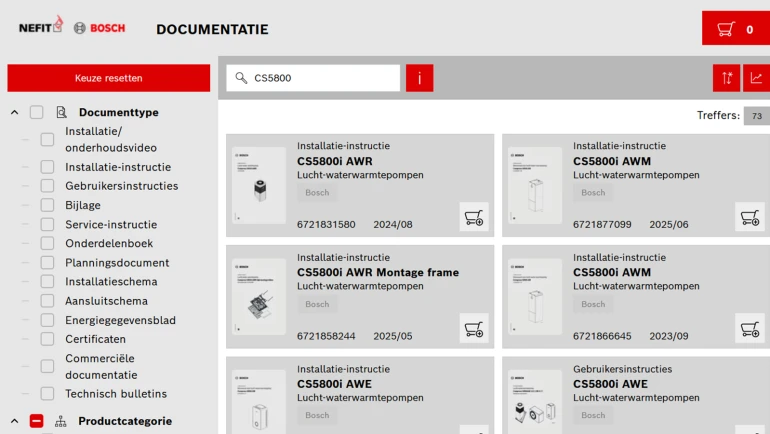Add CS5800i AWM document 6721877099 to cart
Screen dimensions: 770x434
[x=750, y=217]
